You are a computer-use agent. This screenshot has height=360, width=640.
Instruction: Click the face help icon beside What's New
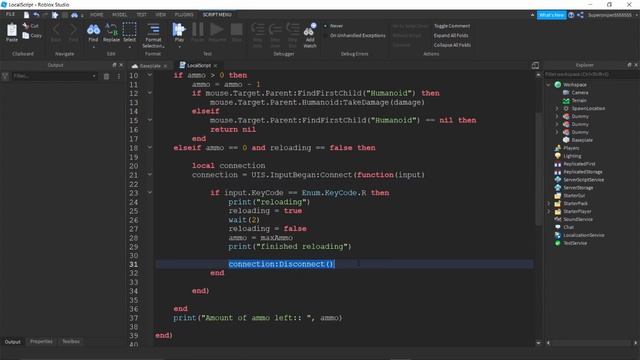click(x=571, y=15)
